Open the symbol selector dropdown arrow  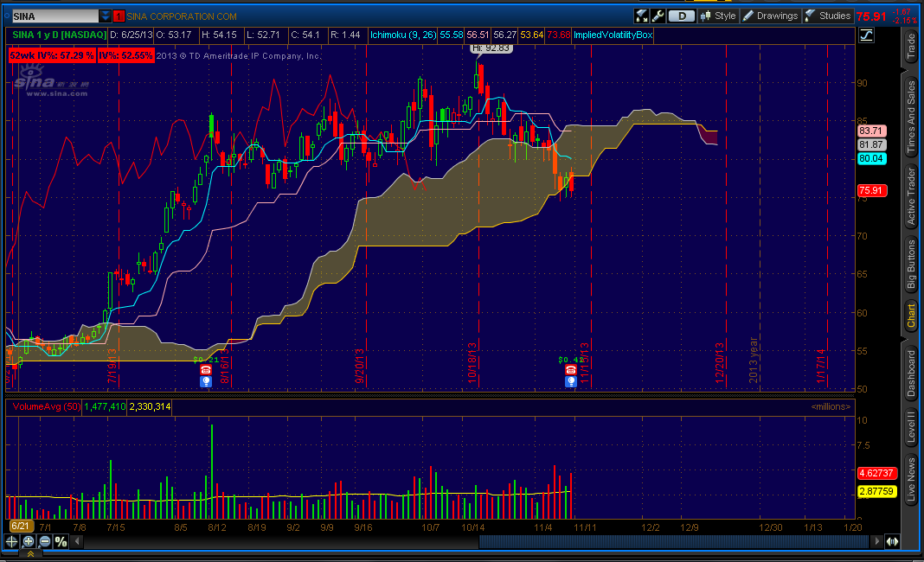(105, 16)
